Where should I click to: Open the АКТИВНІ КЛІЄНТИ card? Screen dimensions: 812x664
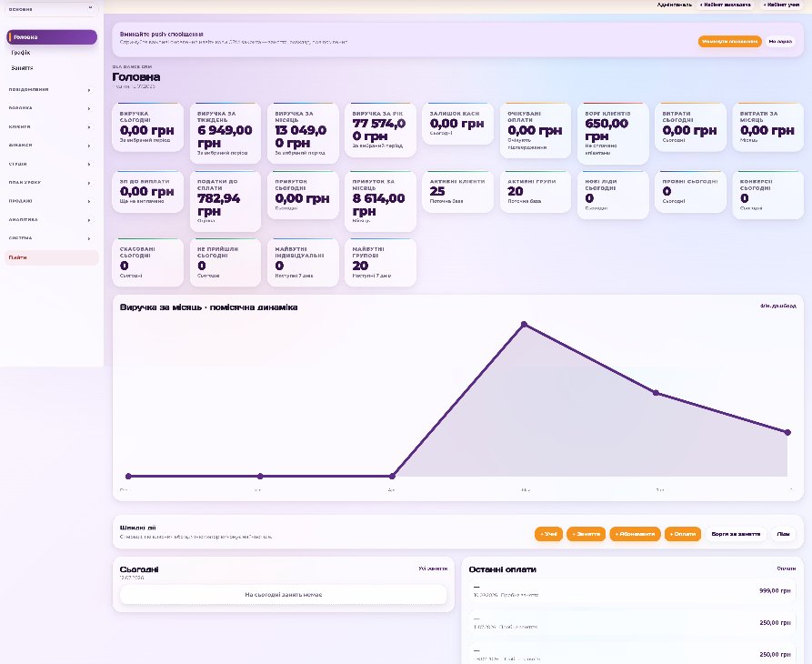457,192
